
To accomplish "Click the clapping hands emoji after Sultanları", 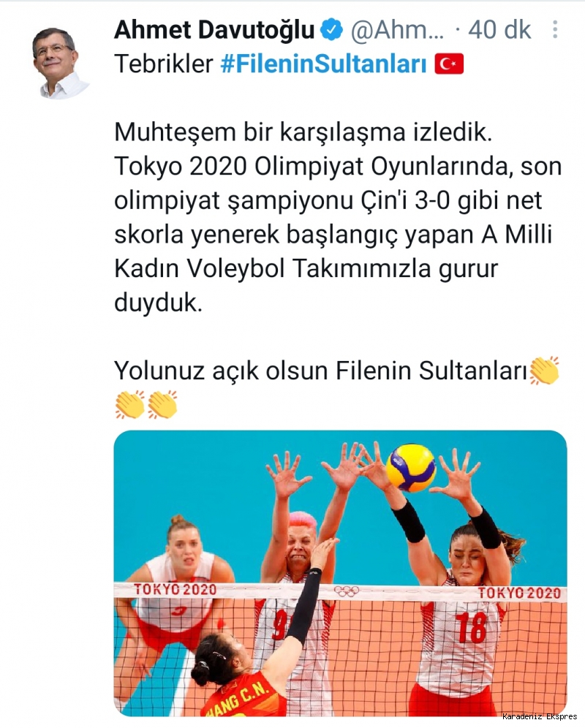I will coord(544,371).
